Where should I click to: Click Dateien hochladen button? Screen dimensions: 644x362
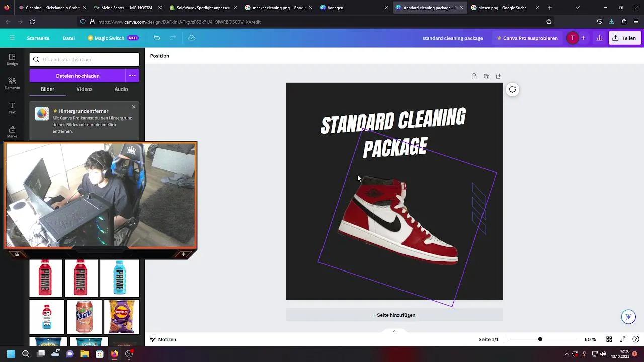coord(77,76)
